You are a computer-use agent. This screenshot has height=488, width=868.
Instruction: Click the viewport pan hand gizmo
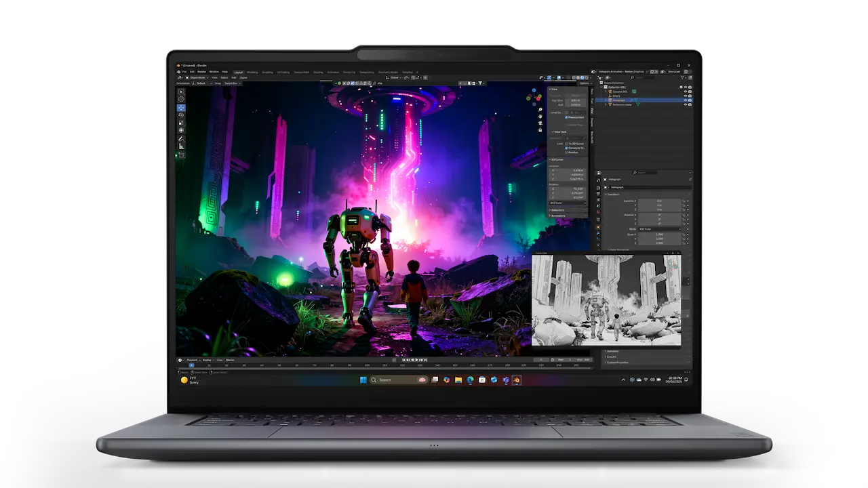[x=540, y=117]
